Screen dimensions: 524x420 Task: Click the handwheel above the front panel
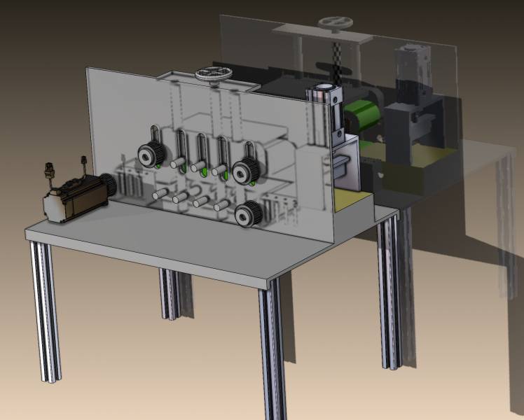(x=209, y=75)
